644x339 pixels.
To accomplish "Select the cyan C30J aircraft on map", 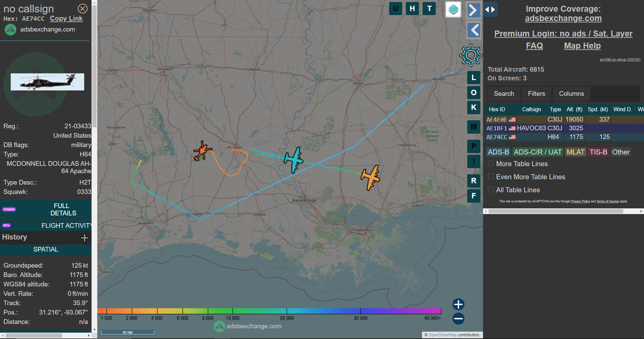I will pos(294,160).
